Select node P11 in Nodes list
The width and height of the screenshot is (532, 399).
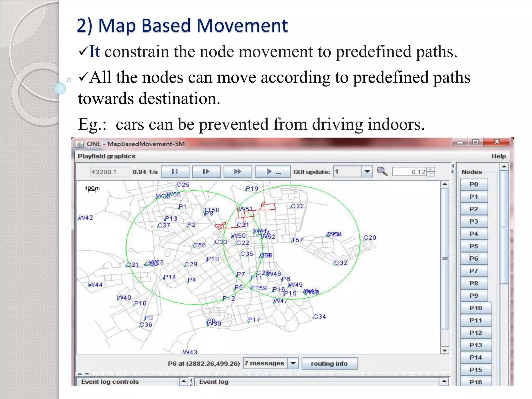click(x=476, y=320)
